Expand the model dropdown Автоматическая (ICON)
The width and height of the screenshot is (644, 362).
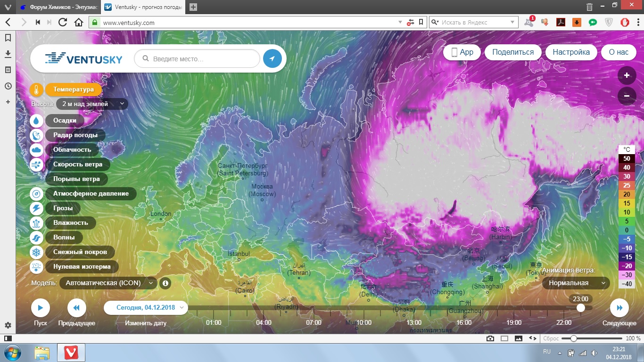click(x=108, y=283)
